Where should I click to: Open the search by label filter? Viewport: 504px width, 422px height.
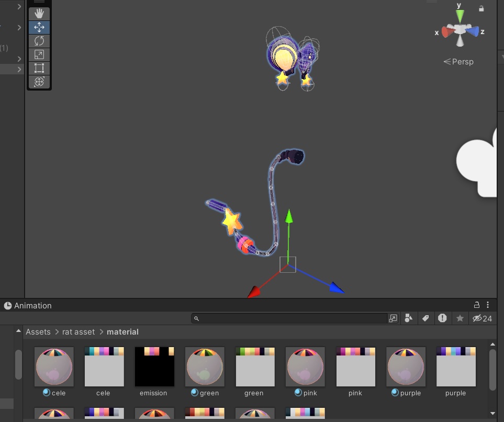425,318
